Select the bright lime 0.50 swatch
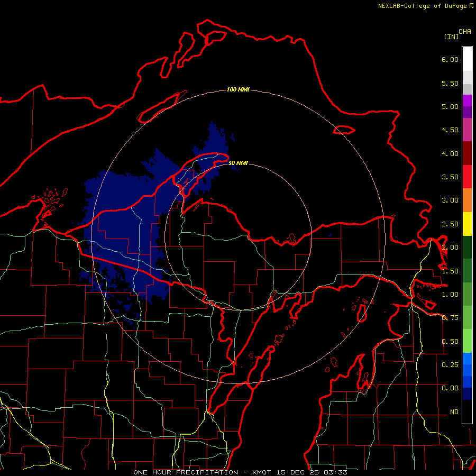The width and height of the screenshot is (476, 476). 467,341
